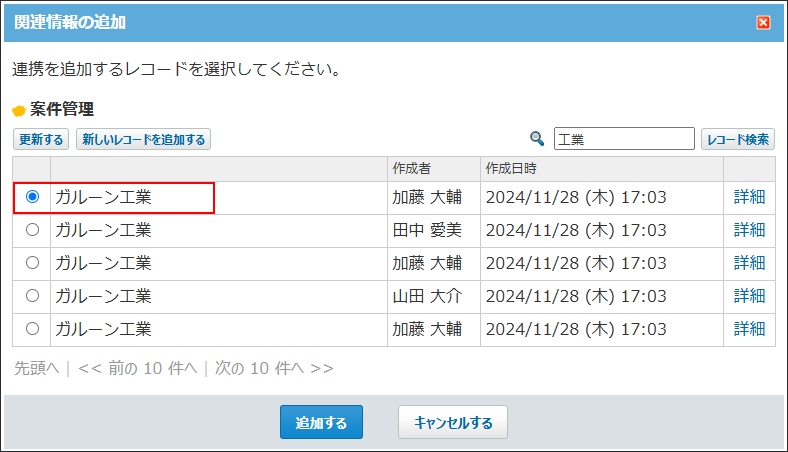Select the first ガルーン工業 radio by 加藤 大輔

click(x=32, y=197)
